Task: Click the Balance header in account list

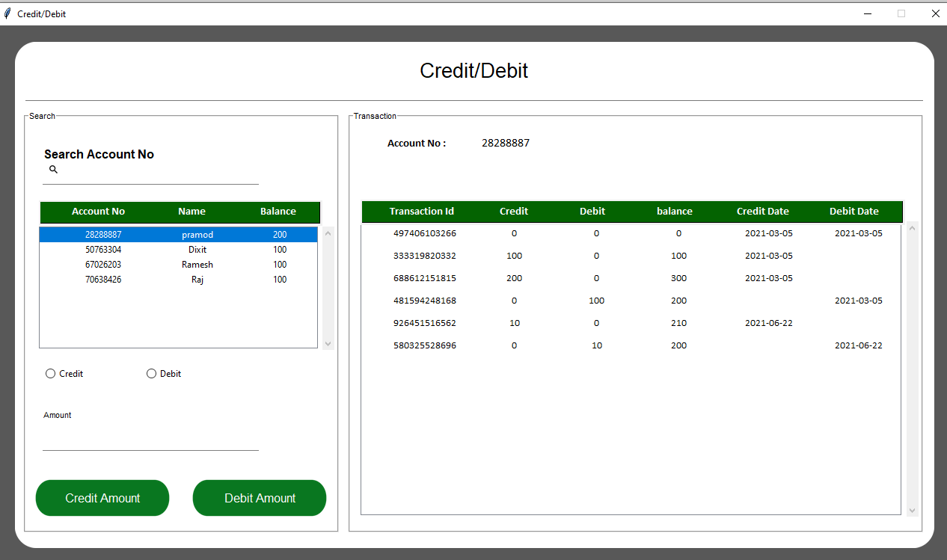Action: pos(278,212)
